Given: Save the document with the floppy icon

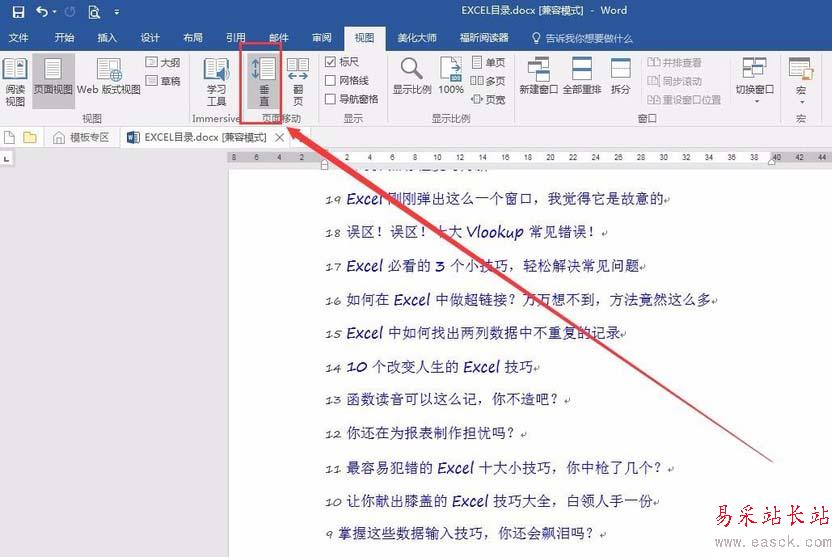Looking at the screenshot, I should 18,12.
